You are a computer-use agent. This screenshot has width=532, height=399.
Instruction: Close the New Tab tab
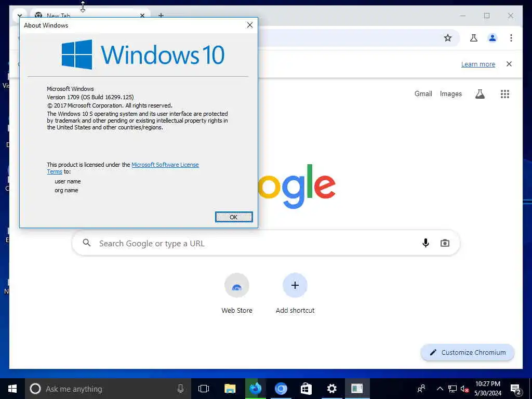click(x=142, y=15)
